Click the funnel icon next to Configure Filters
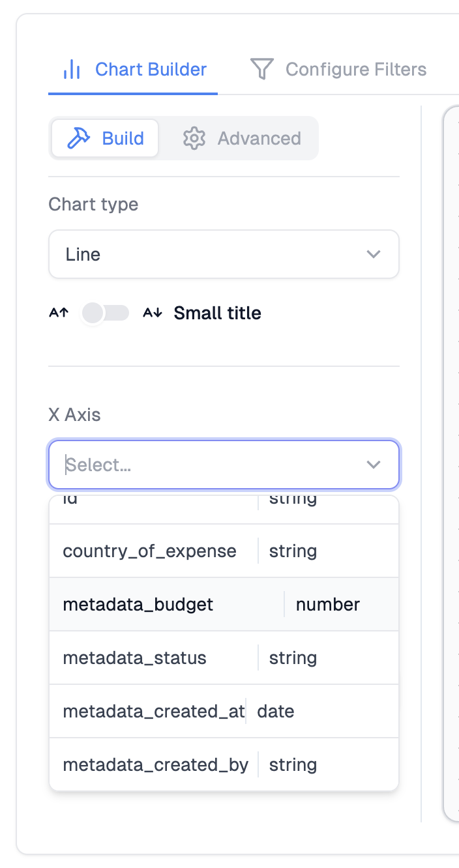 coord(261,68)
